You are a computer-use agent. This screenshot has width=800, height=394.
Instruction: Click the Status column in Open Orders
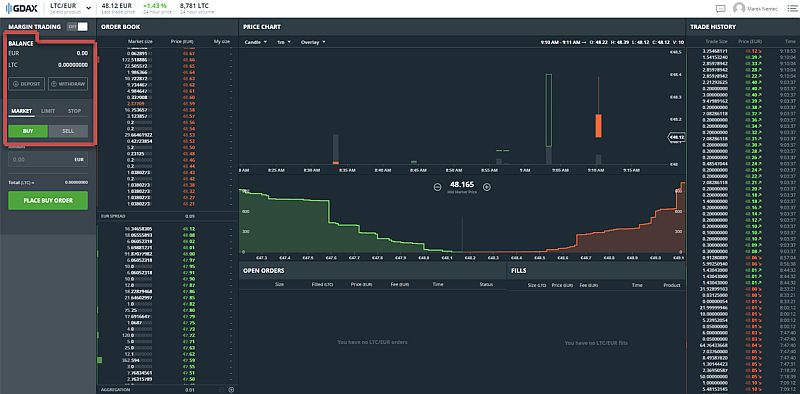486,285
